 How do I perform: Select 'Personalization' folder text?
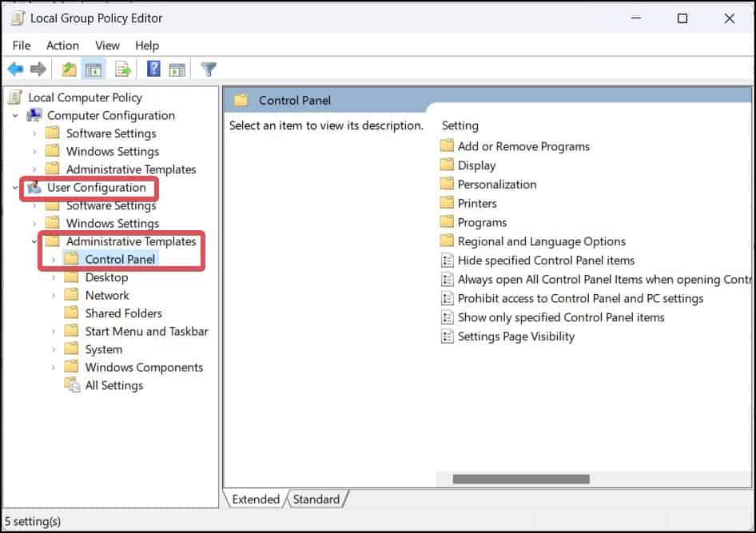click(497, 184)
